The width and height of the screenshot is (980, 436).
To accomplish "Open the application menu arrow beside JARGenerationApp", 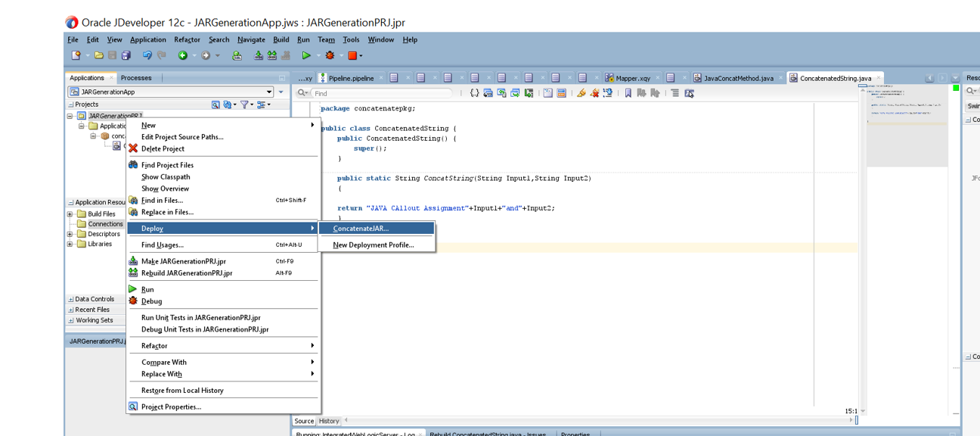I will [x=281, y=92].
